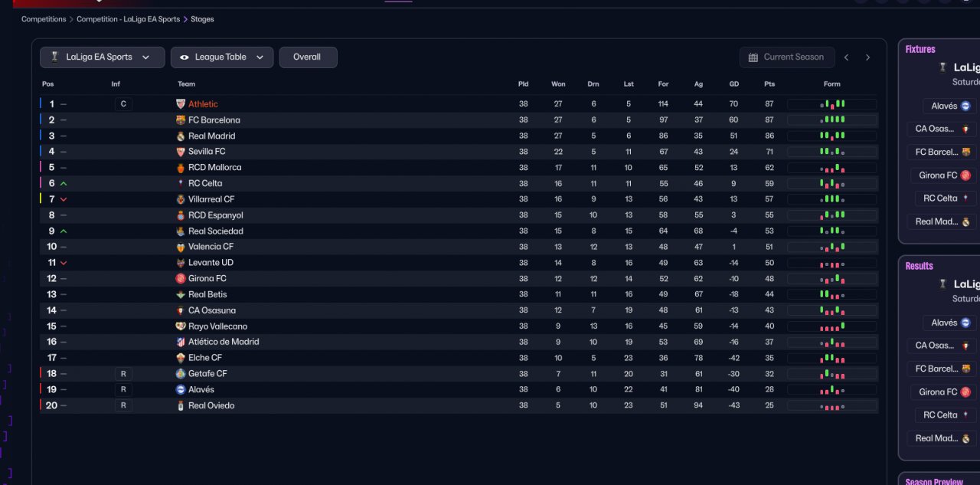The image size is (980, 485).
Task: Open the LaLiga EA Sports competition dropdown
Action: [103, 57]
